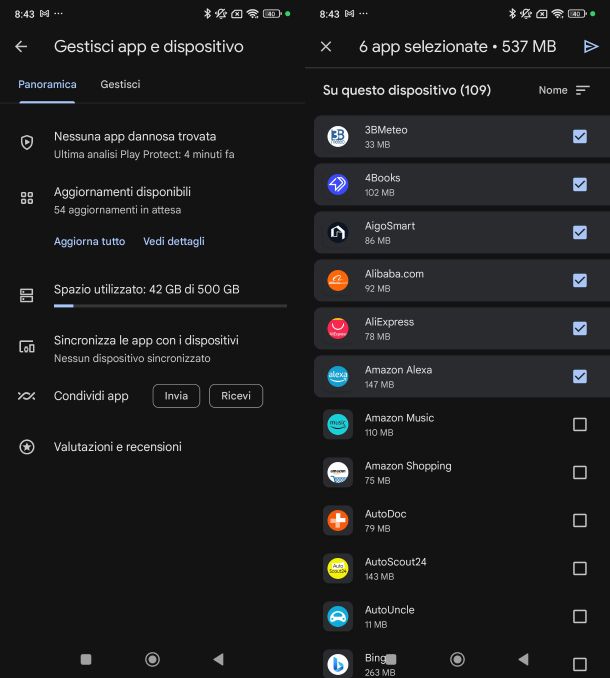Image resolution: width=610 pixels, height=678 pixels.
Task: Tap the AutoScout24 app icon
Action: (338, 569)
